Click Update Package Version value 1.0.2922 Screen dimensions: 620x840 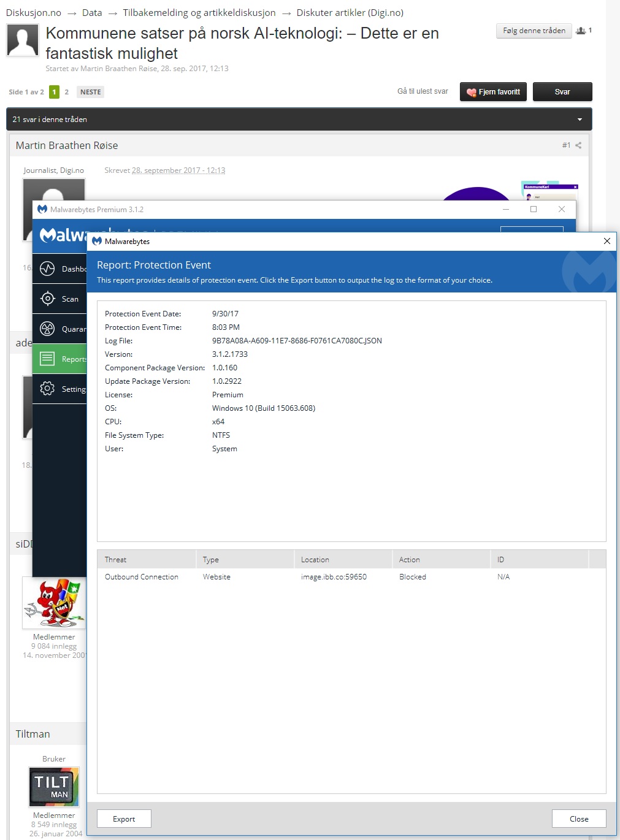(x=227, y=381)
